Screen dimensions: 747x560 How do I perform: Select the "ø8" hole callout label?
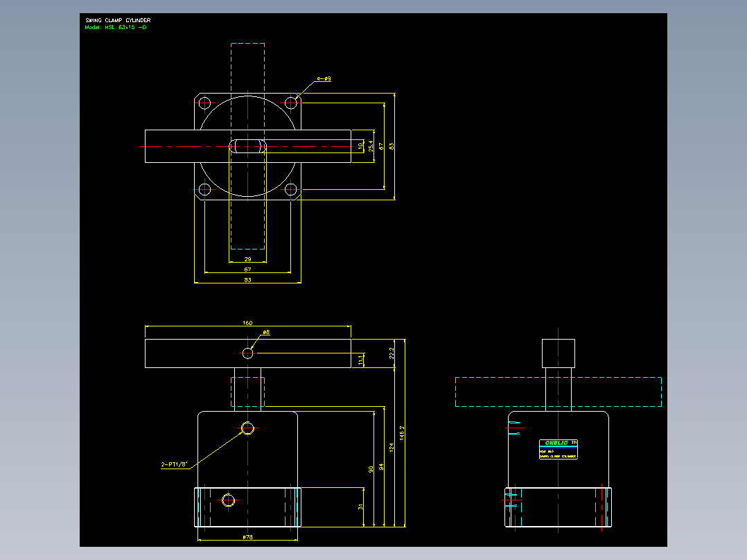[266, 332]
